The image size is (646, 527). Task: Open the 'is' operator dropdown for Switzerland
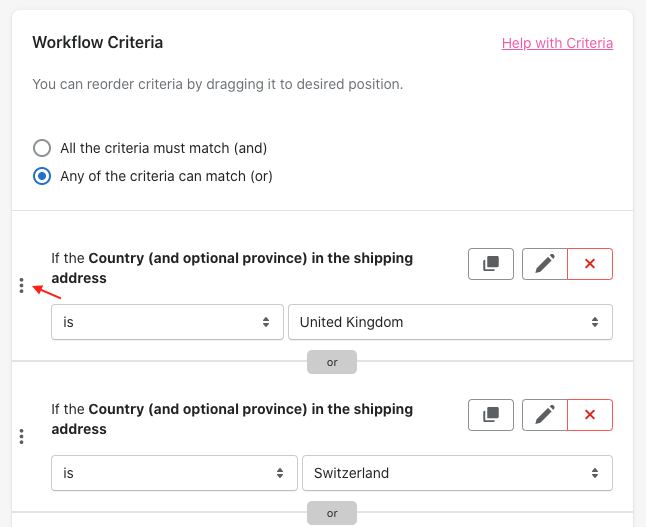174,473
